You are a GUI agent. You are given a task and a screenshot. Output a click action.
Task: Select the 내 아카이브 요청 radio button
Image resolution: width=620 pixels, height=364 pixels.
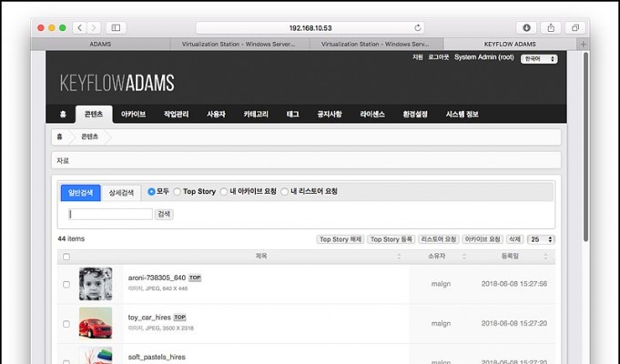[224, 192]
